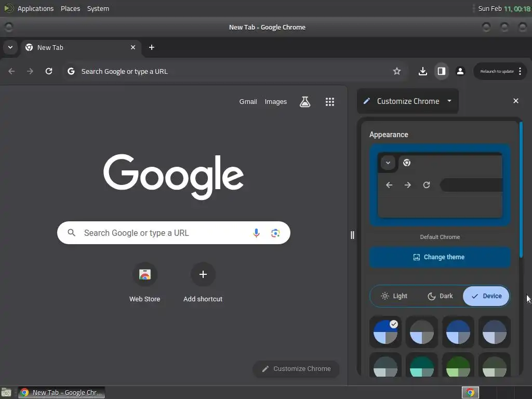The height and width of the screenshot is (399, 532).
Task: Open the Downloads icon in the toolbar
Action: (423, 71)
